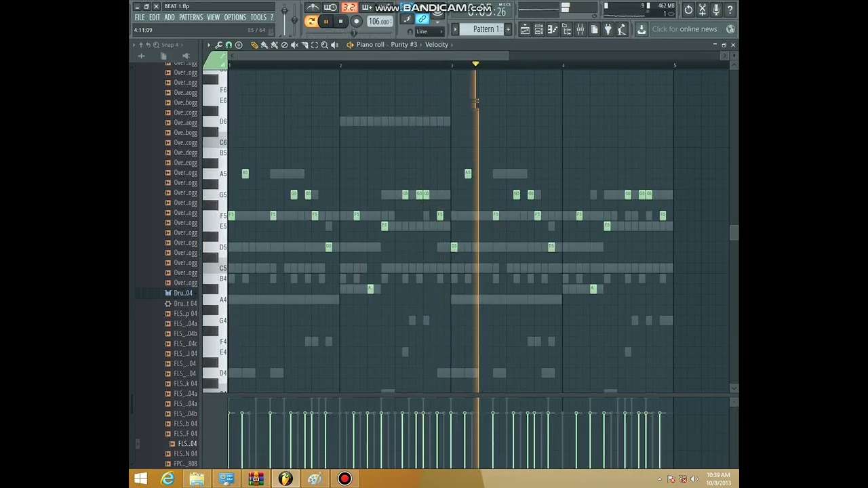This screenshot has height=488, width=868.
Task: Open the browser view icon
Action: [x=567, y=29]
